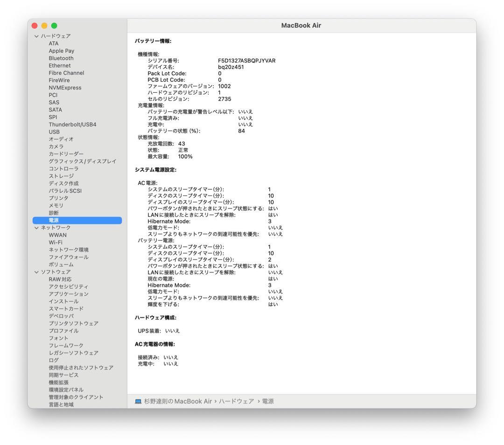Select the Bluetooth hardware category
This screenshot has height=445, width=504.
(x=61, y=58)
